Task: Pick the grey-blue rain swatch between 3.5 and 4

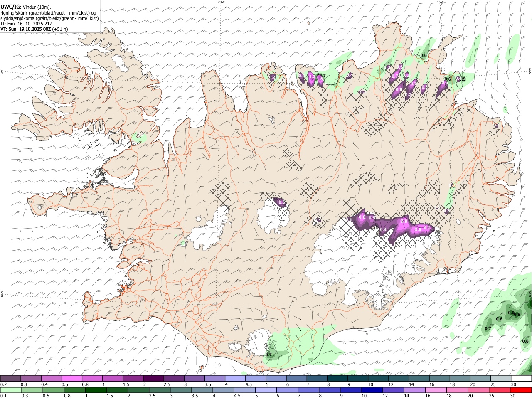Action: [x=202, y=390]
